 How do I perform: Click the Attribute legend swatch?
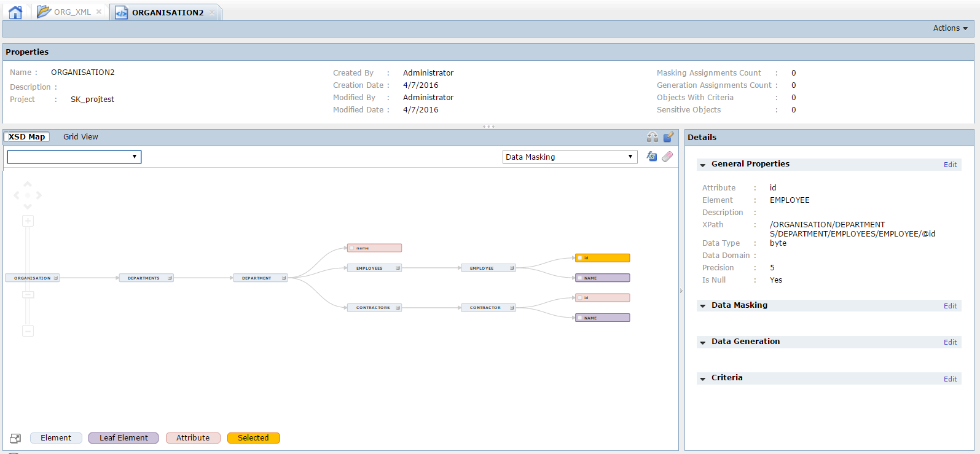(193, 438)
